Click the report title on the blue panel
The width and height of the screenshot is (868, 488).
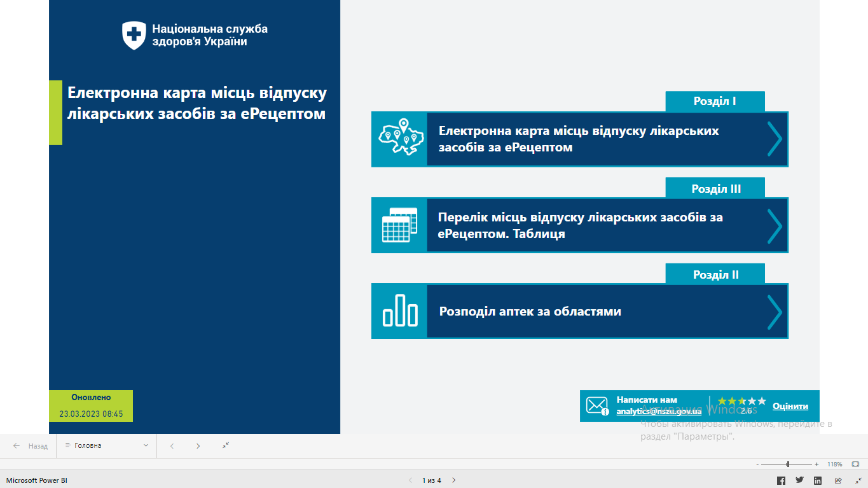(x=197, y=103)
